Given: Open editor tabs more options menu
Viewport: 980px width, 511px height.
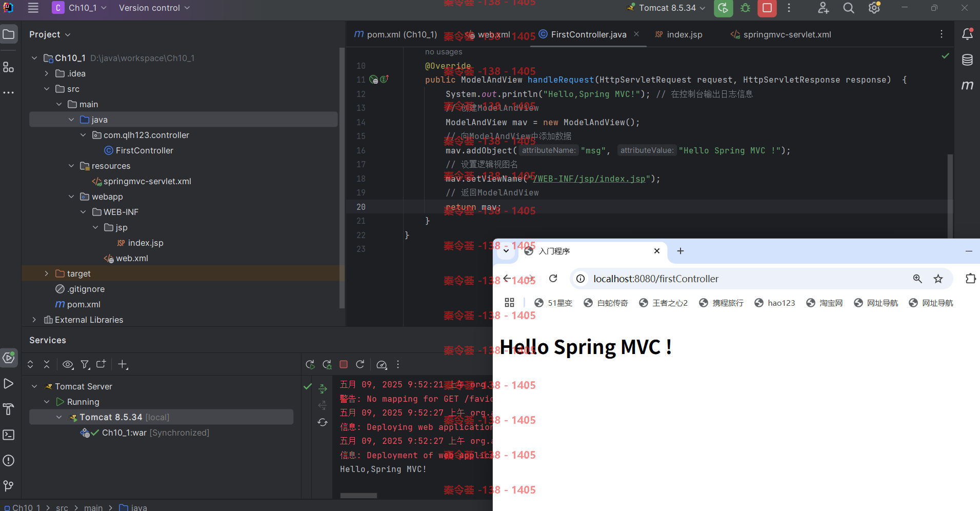Looking at the screenshot, I should (942, 34).
